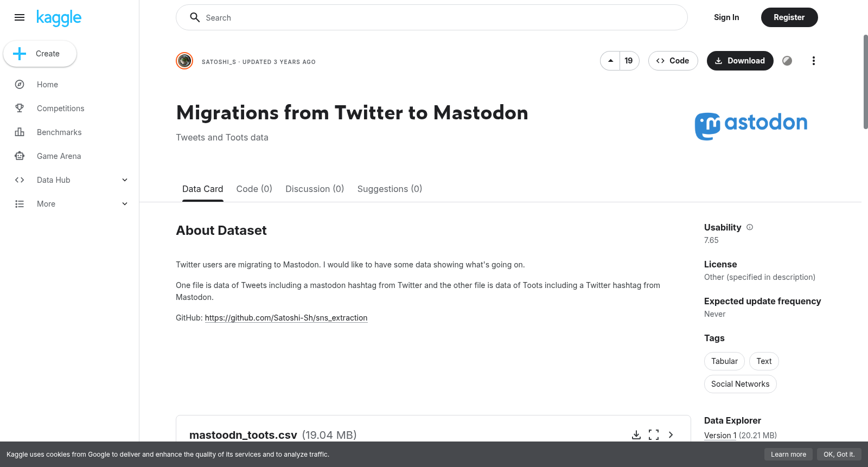Focus the Search input field
This screenshot has width=868, height=467.
click(x=432, y=17)
